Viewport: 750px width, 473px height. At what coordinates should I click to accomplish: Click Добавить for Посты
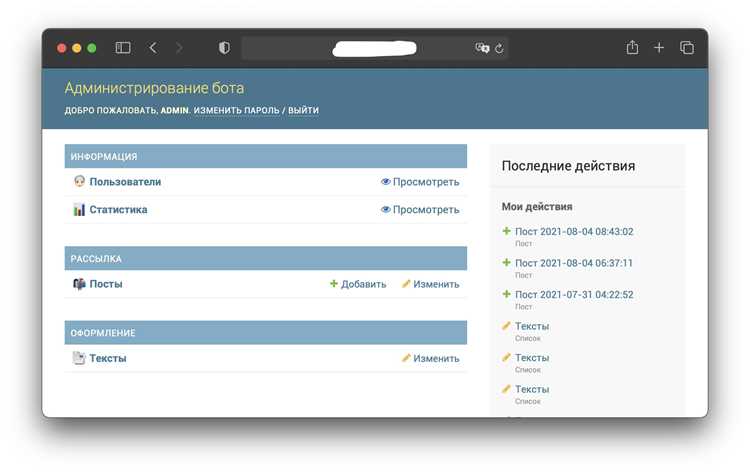[x=364, y=284]
